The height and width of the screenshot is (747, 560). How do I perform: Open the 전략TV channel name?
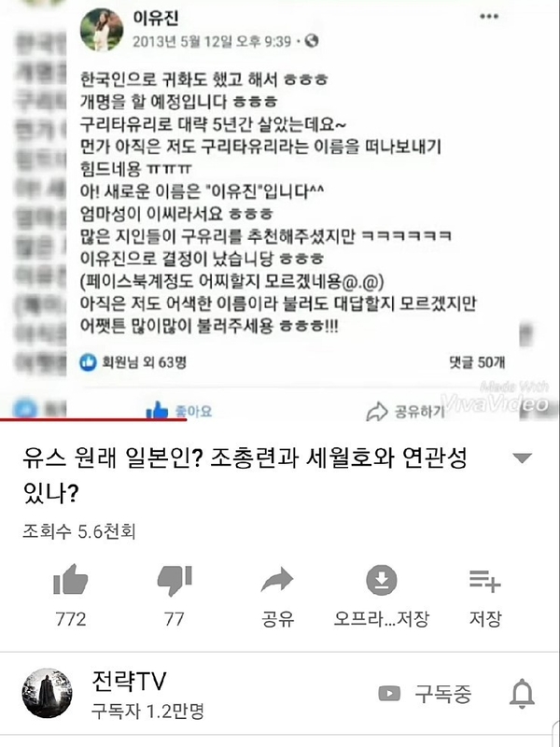[129, 682]
